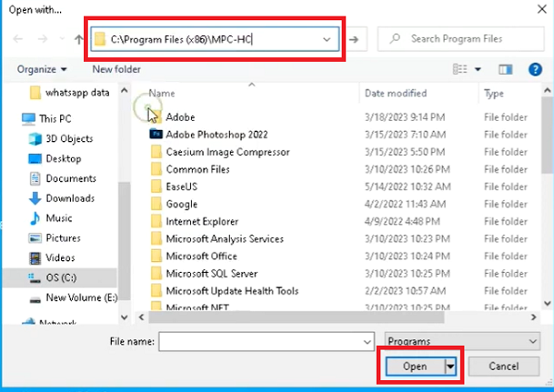Sort by Date modified column
Image resolution: width=554 pixels, height=392 pixels.
coord(396,93)
